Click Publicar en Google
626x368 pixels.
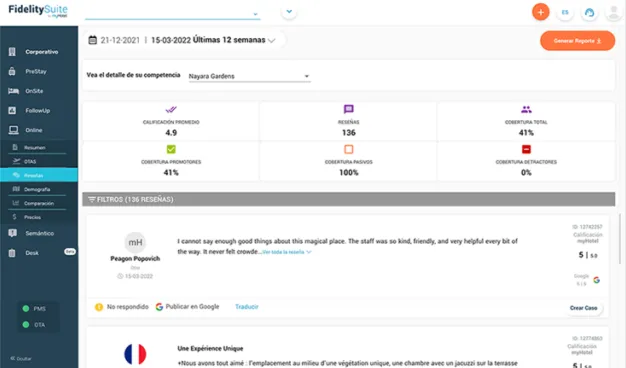pyautogui.click(x=187, y=307)
